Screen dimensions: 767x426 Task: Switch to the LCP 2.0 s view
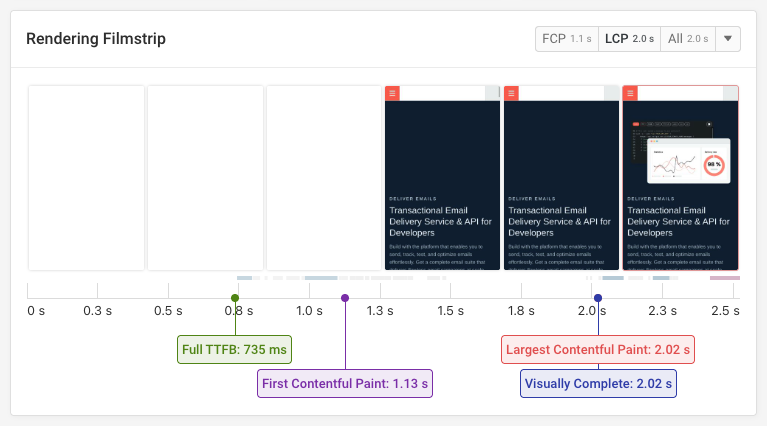[x=628, y=39]
